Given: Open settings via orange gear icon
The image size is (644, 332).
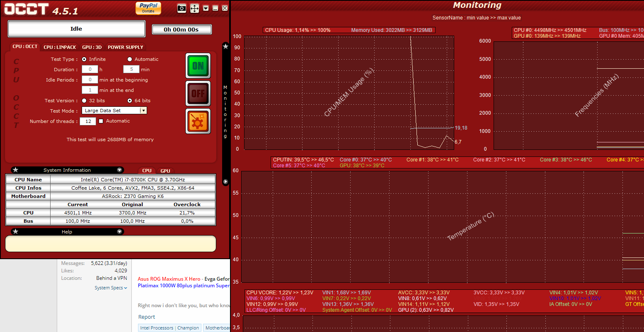Looking at the screenshot, I should (198, 121).
